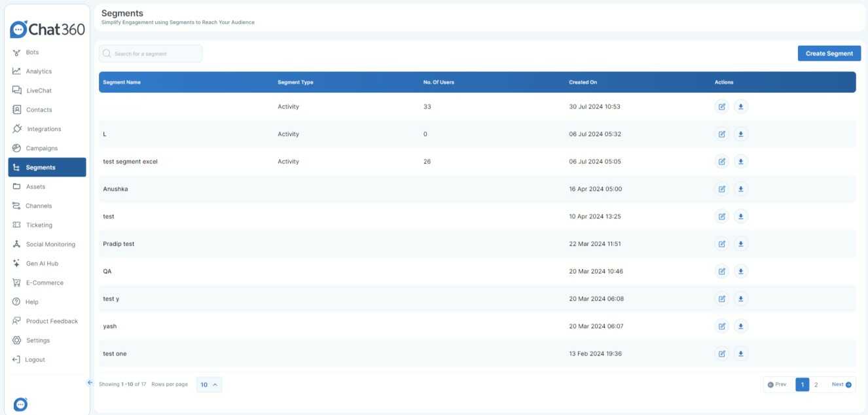Viewport: 868px width, 415px height.
Task: Open LiveChat from the sidebar icon
Action: tap(16, 90)
